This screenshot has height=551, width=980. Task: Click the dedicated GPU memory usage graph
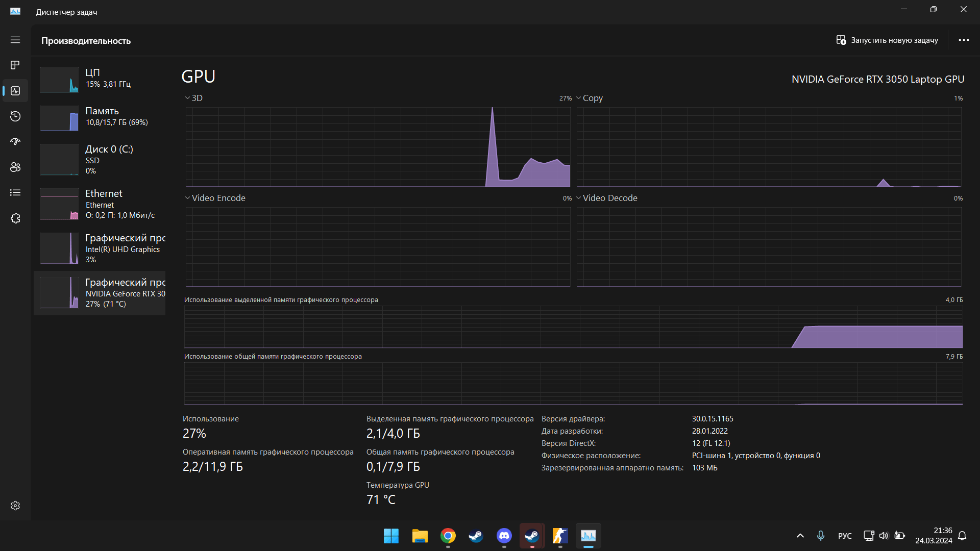tap(573, 327)
